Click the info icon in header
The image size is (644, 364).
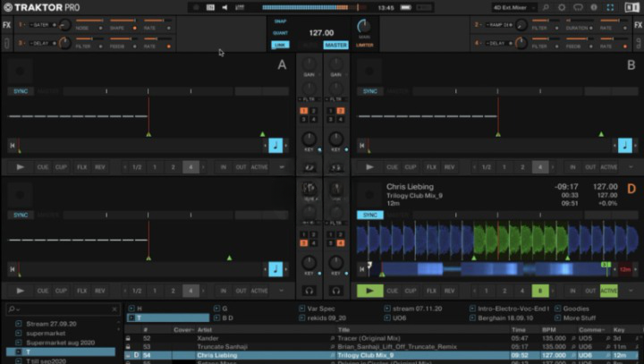594,7
